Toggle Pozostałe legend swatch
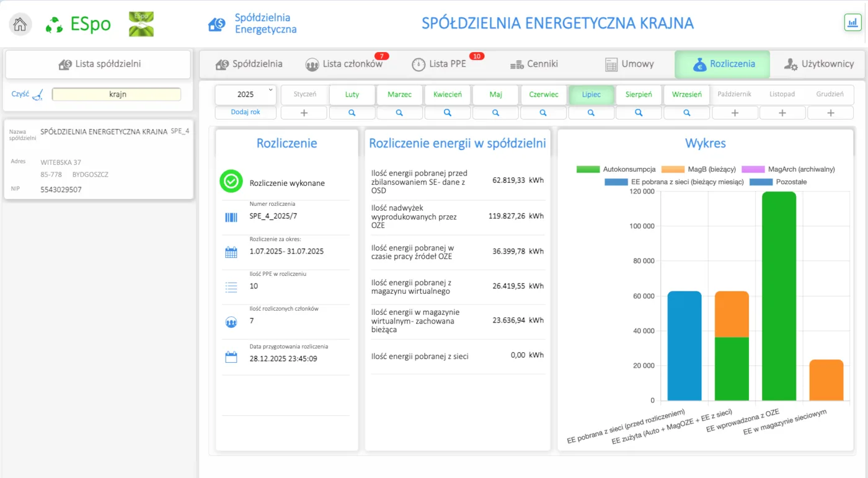Viewport: 868px width, 478px height. [x=761, y=182]
